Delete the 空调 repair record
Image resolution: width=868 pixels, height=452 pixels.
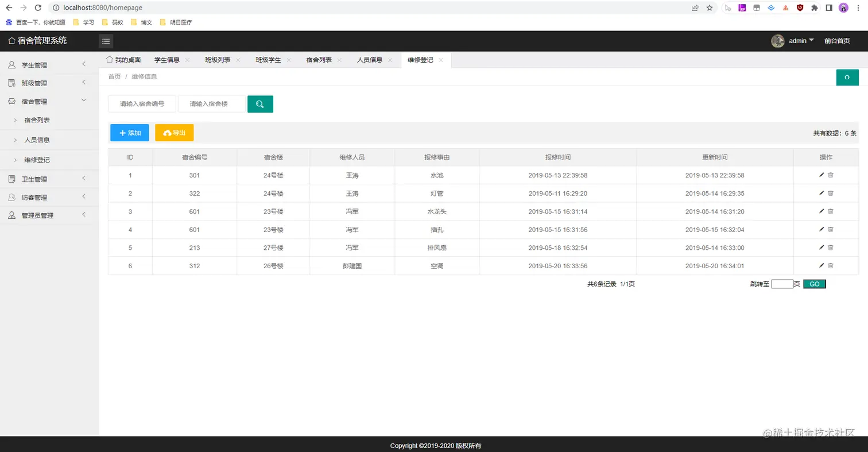click(x=831, y=266)
